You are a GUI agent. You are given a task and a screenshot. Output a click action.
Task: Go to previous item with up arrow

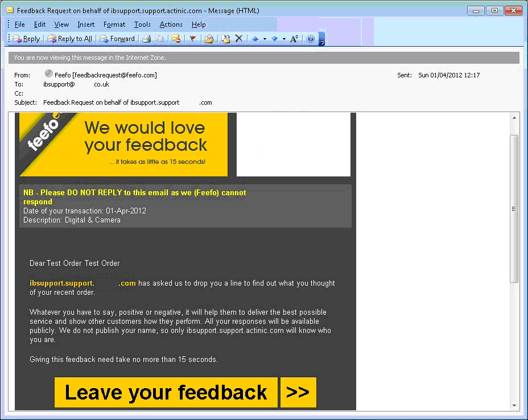tap(255, 39)
